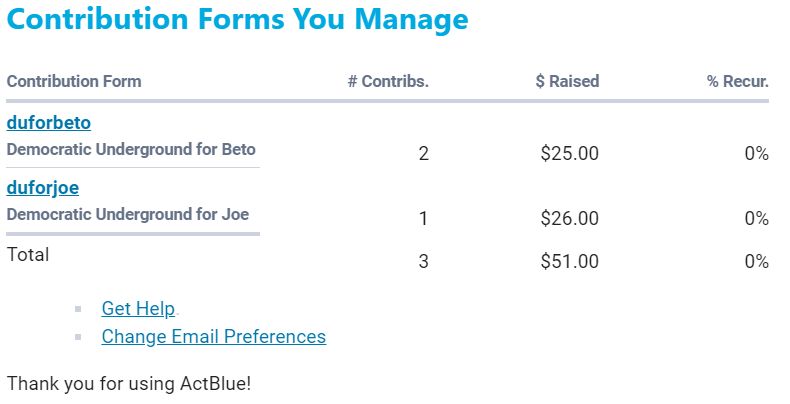The width and height of the screenshot is (790, 404).
Task: Click the Thank you for using ActBlue text
Action: pos(128,383)
